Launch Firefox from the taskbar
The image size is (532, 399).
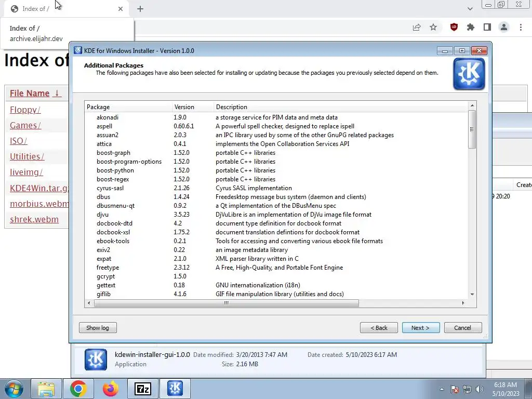(x=110, y=389)
